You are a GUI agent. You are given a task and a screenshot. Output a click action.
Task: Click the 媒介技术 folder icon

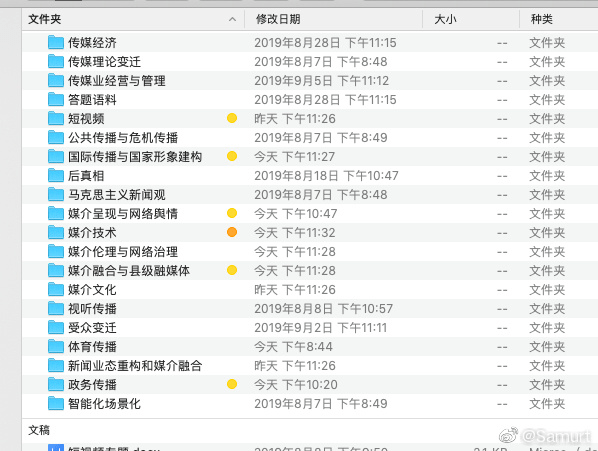(56, 233)
